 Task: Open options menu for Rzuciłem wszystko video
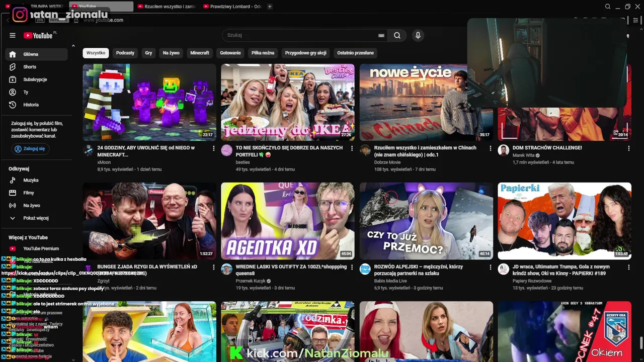pyautogui.click(x=490, y=148)
